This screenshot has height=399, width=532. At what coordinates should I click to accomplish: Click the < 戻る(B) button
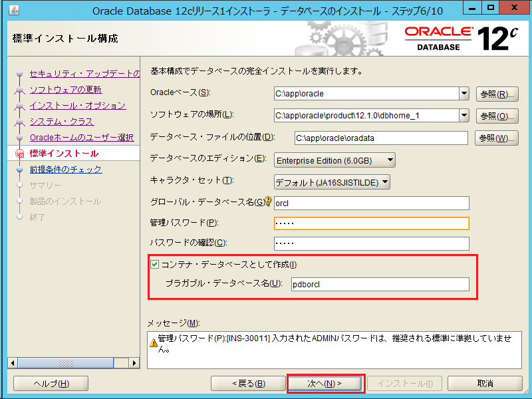click(x=248, y=384)
